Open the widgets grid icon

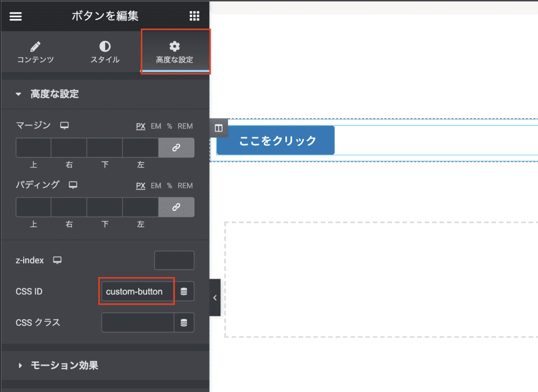click(194, 16)
